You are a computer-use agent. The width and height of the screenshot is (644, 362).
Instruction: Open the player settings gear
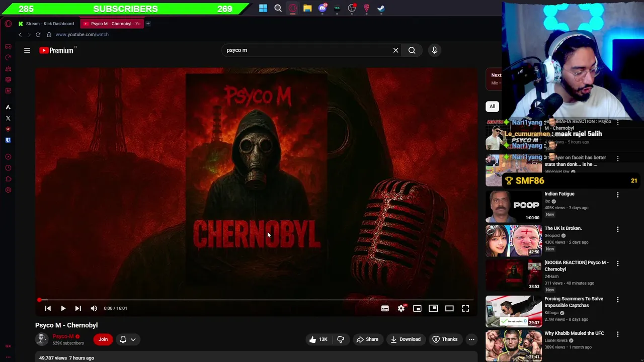(401, 308)
